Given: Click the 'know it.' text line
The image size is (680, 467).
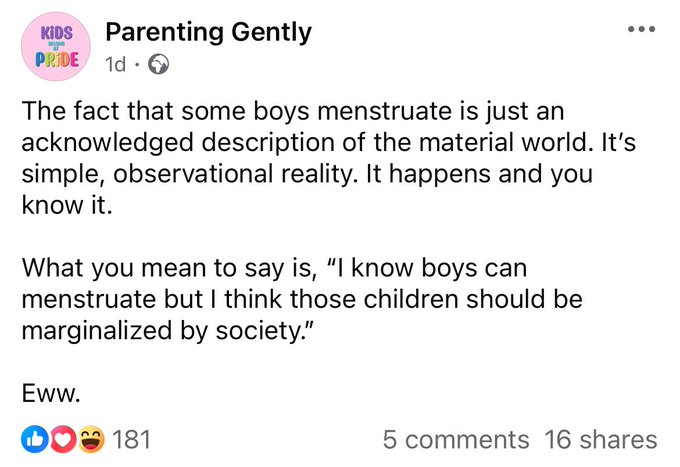Looking at the screenshot, I should point(67,205).
